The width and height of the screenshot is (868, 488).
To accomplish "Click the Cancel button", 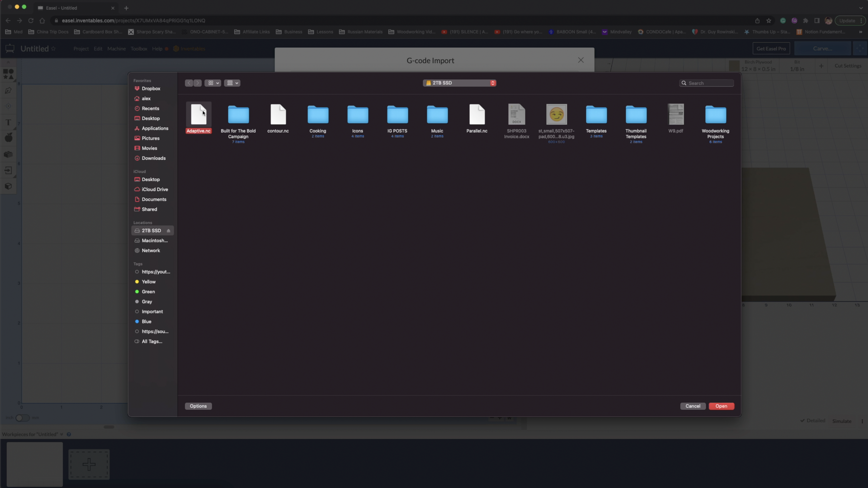I will pos(692,406).
